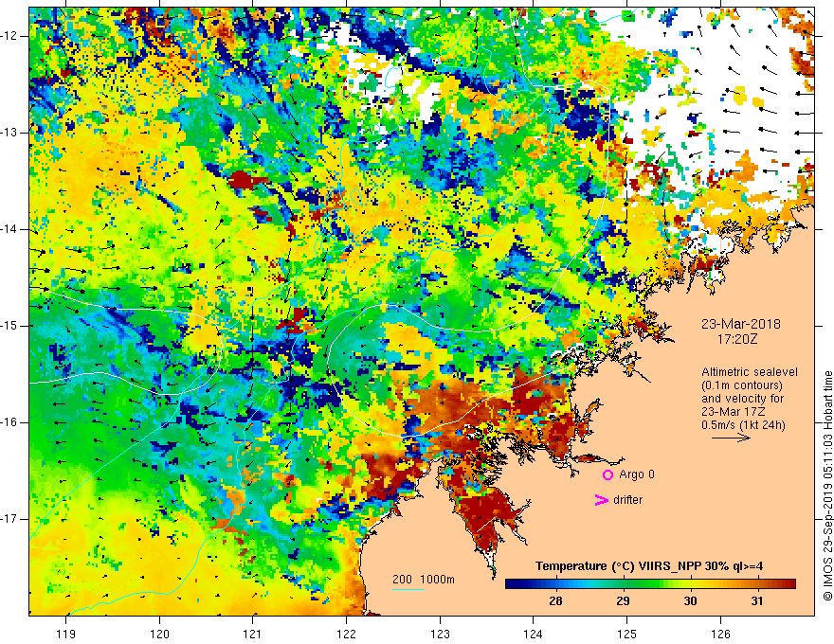The image size is (834, 644).
Task: Click the magenta Argo 0 circle marker
Action: pos(607,474)
